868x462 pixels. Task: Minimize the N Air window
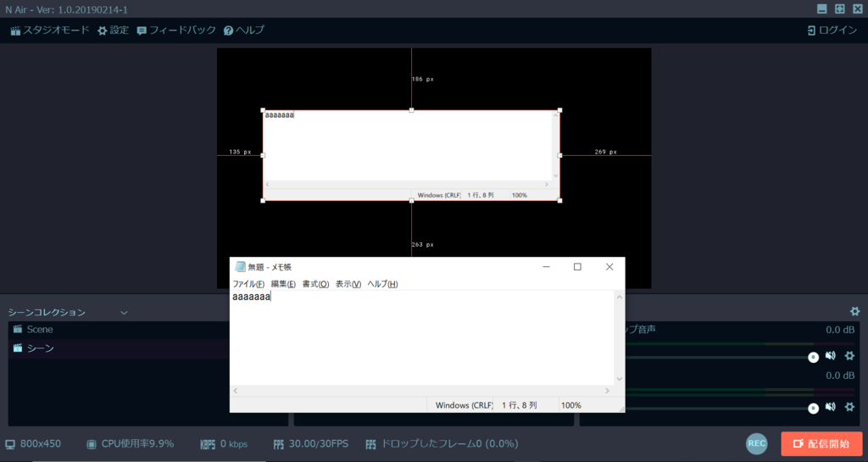(x=822, y=8)
